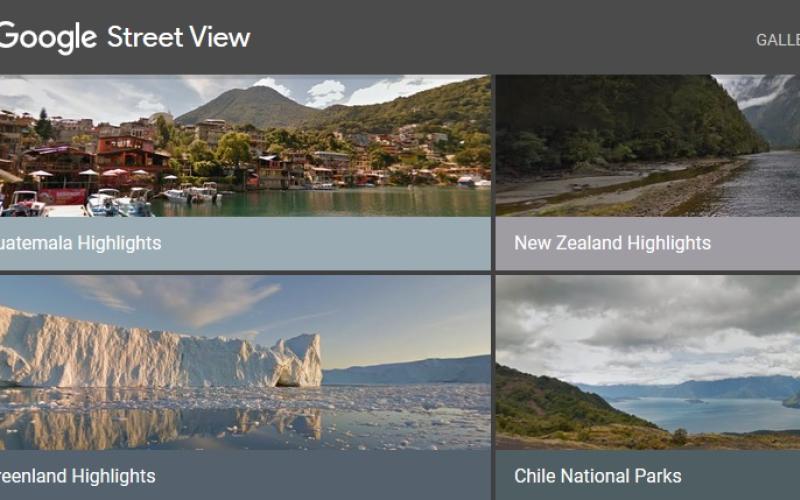The height and width of the screenshot is (500, 800).
Task: Click the boats in the Guatemala photo
Action: 120,202
